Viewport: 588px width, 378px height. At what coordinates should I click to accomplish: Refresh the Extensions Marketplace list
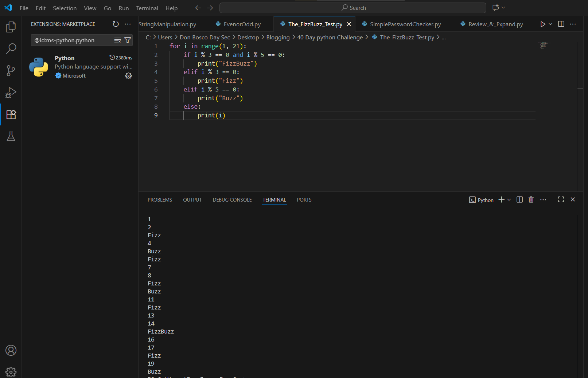click(x=116, y=24)
